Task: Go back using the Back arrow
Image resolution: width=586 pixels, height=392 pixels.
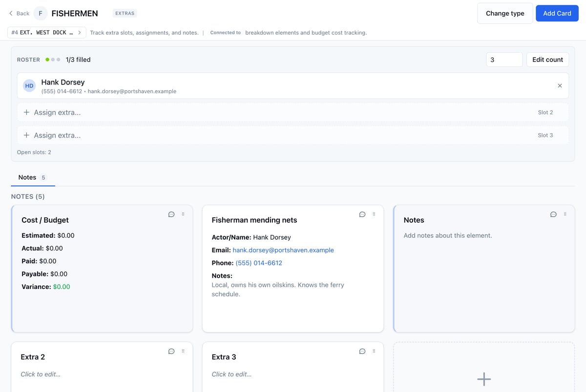Action: click(x=19, y=13)
